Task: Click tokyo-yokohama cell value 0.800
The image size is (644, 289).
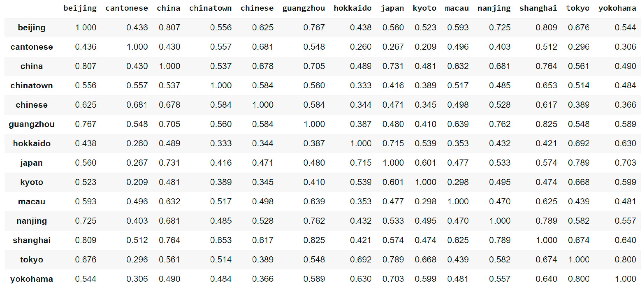Action: pyautogui.click(x=625, y=259)
